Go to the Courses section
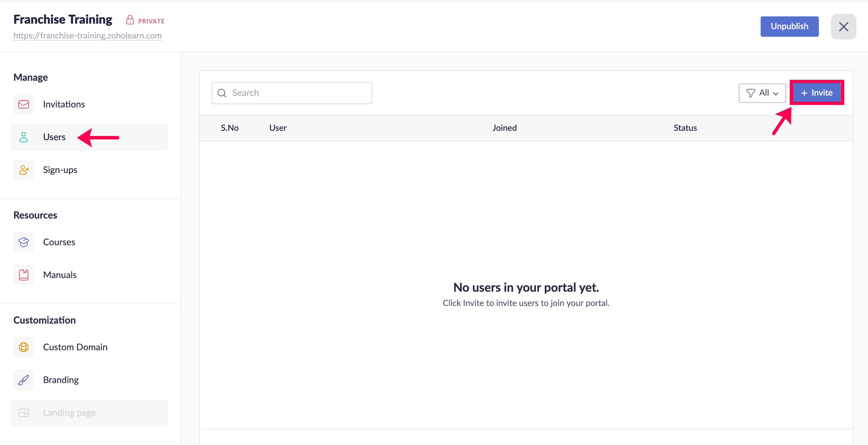This screenshot has width=868, height=445. click(59, 242)
